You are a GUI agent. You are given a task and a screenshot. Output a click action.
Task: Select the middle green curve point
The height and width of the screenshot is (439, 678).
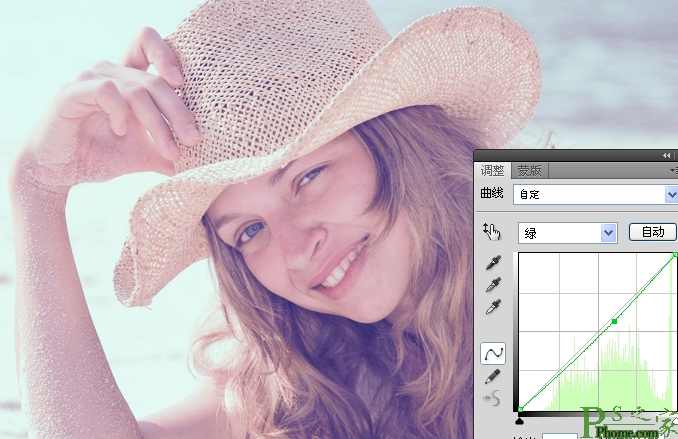[x=614, y=321]
